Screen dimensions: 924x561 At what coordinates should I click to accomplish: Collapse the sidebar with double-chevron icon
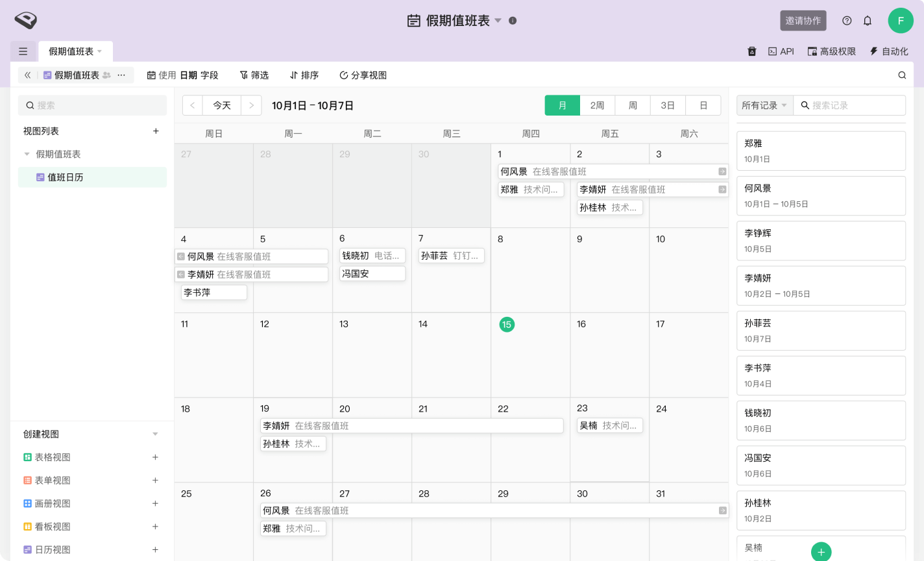point(28,75)
